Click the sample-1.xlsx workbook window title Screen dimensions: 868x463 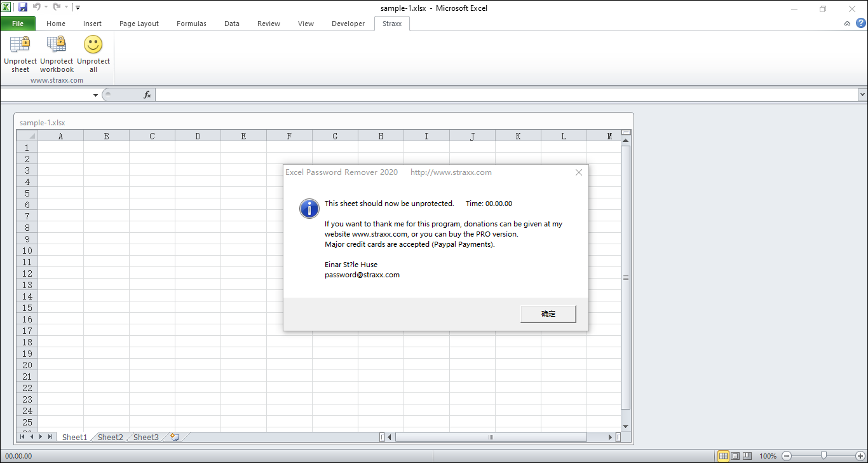[x=43, y=123]
